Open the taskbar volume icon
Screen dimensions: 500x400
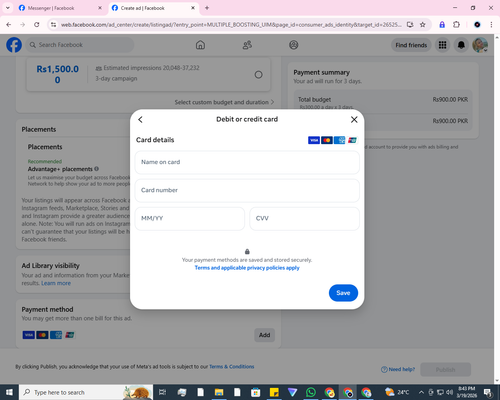coord(450,392)
